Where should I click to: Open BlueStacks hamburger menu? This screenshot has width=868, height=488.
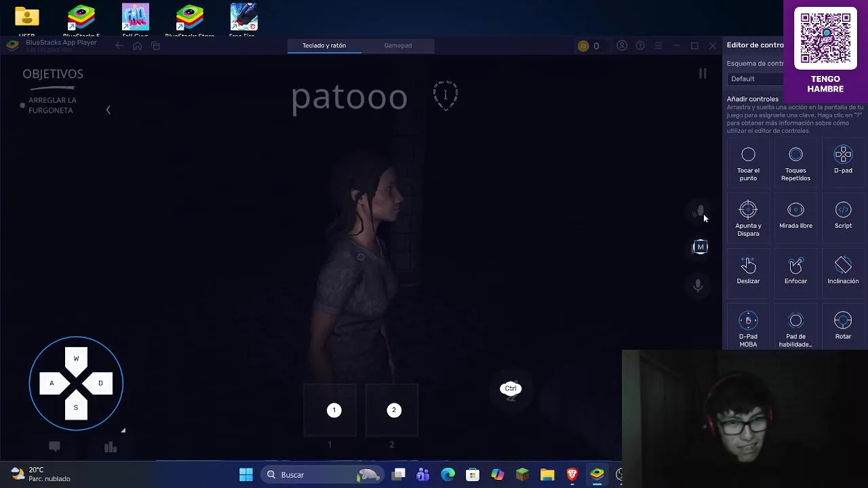(x=658, y=45)
